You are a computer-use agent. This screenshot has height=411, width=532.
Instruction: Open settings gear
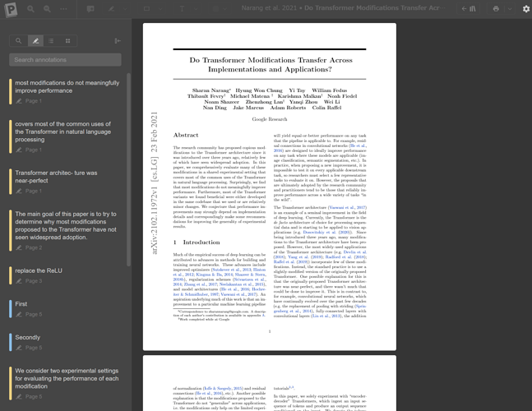[526, 9]
